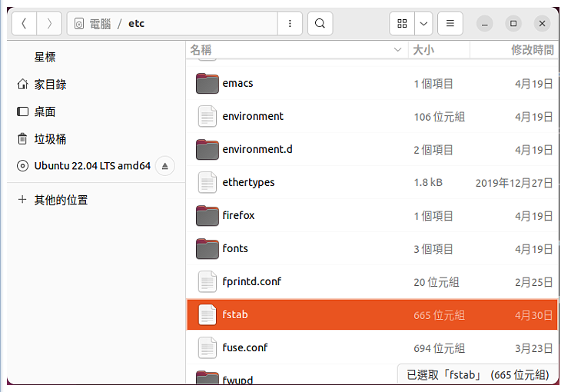Close the file manager window
The image size is (581, 392).
click(x=542, y=24)
